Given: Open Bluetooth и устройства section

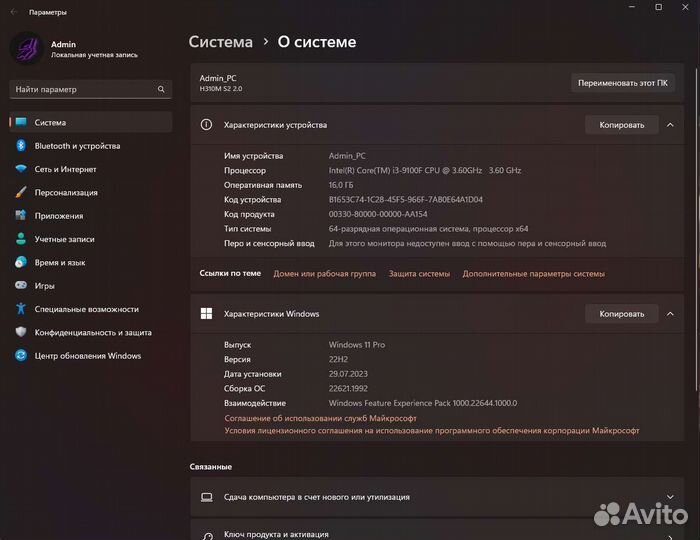Looking at the screenshot, I should 91,146.
